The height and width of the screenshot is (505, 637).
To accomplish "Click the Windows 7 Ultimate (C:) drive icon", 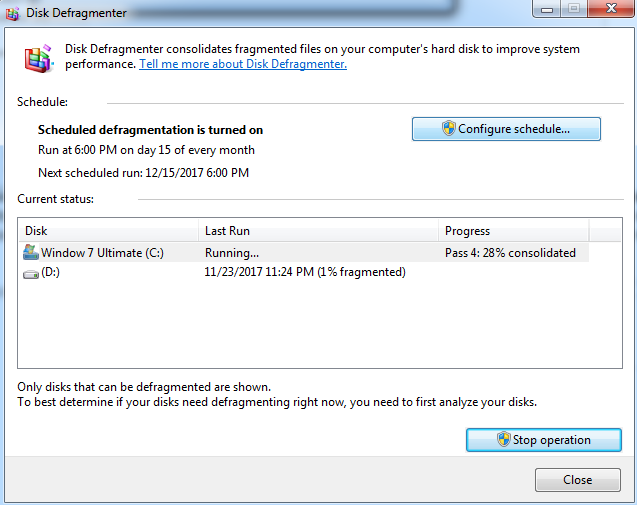I will 31,252.
